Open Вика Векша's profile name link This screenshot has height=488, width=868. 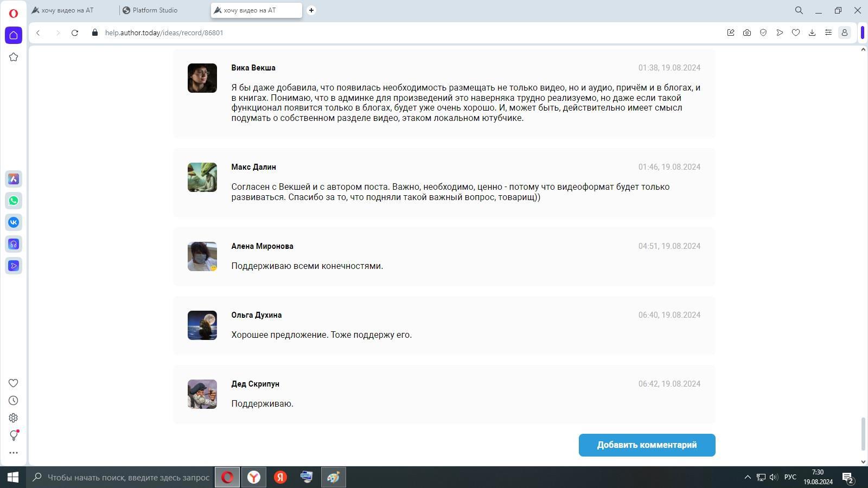(253, 68)
